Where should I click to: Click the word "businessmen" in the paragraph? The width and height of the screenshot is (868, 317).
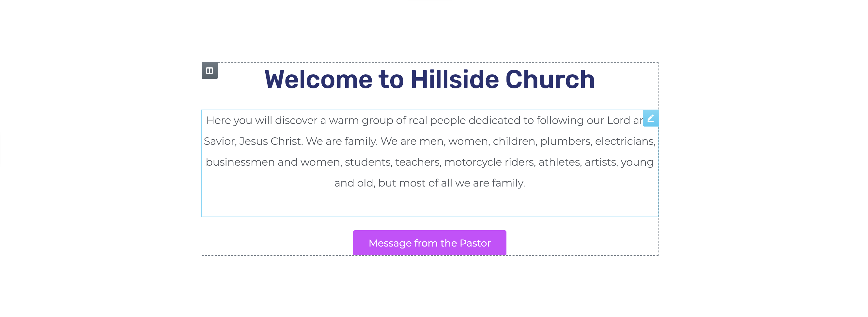[240, 162]
